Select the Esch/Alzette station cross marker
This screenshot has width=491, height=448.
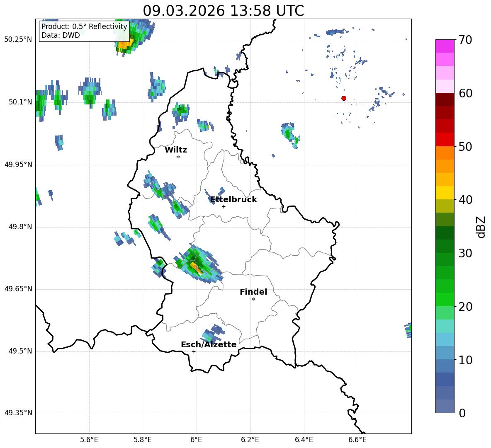coord(194,351)
